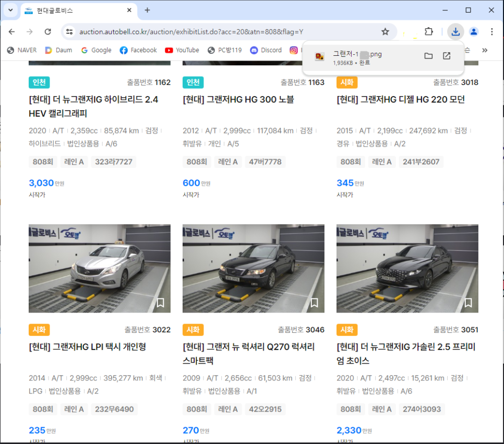Expand the hidden bookmarks overflow chevron
Viewport: 504px width, 444px height.
tap(485, 50)
